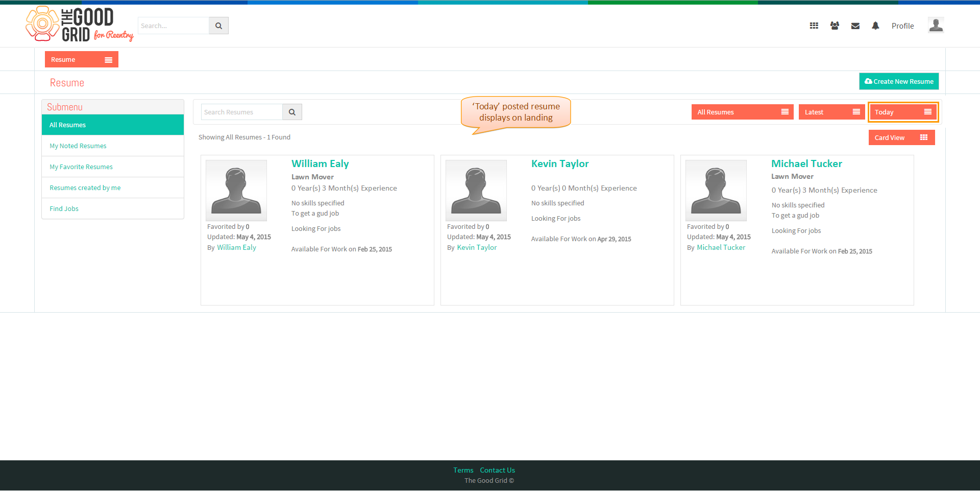Open the Contact Us footer link

point(497,470)
